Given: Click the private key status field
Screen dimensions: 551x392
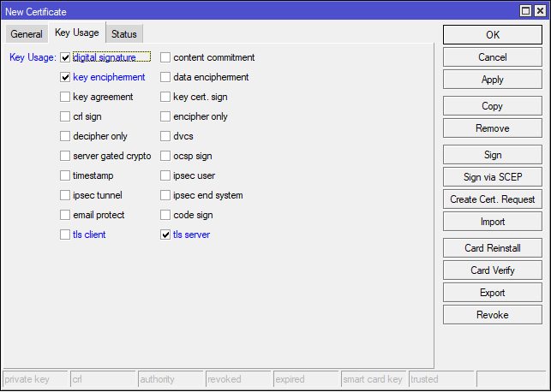Looking at the screenshot, I should pyautogui.click(x=35, y=379).
